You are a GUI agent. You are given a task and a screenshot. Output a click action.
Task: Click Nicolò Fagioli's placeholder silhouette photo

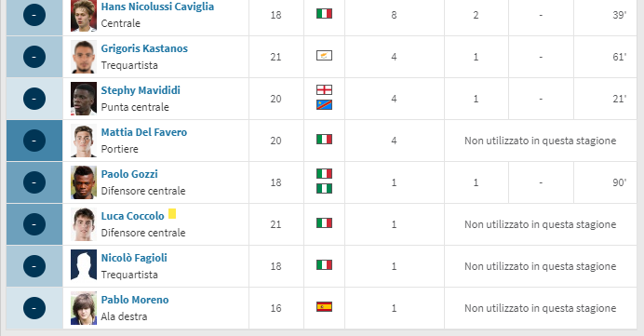84,266
